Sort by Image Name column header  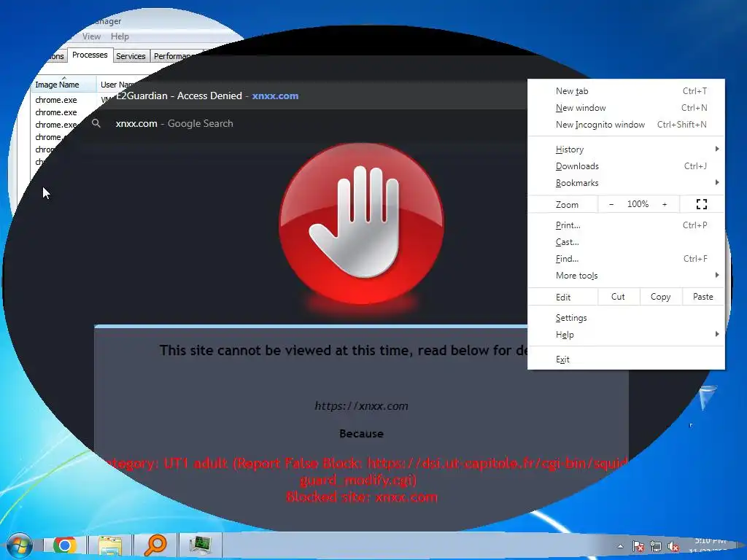[64, 85]
